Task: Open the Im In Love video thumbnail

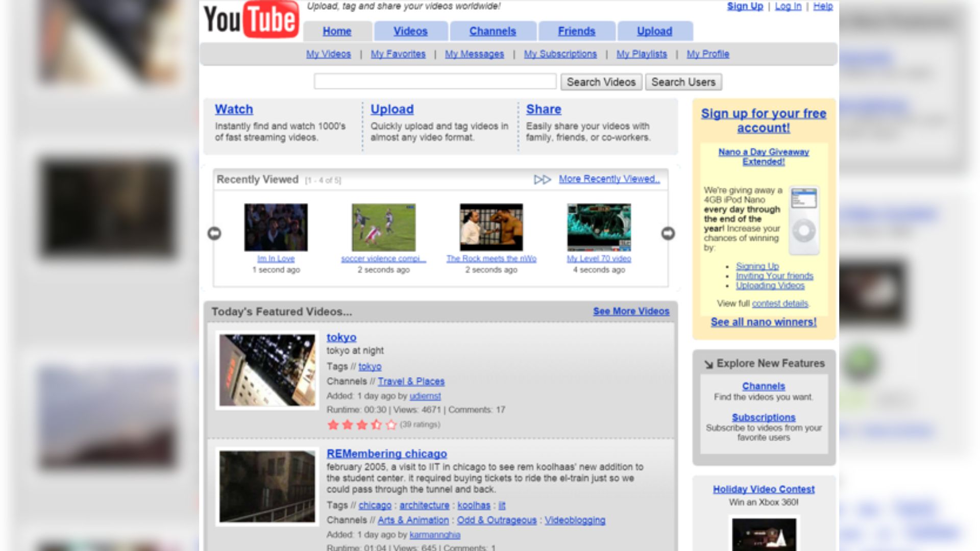Action: [276, 227]
